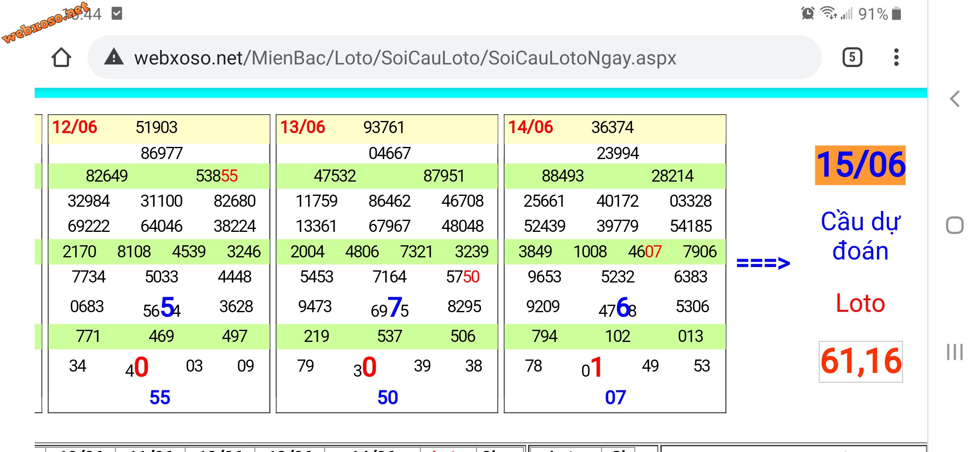Click number 40 in 12/06 last row
The image size is (980, 452).
click(137, 367)
